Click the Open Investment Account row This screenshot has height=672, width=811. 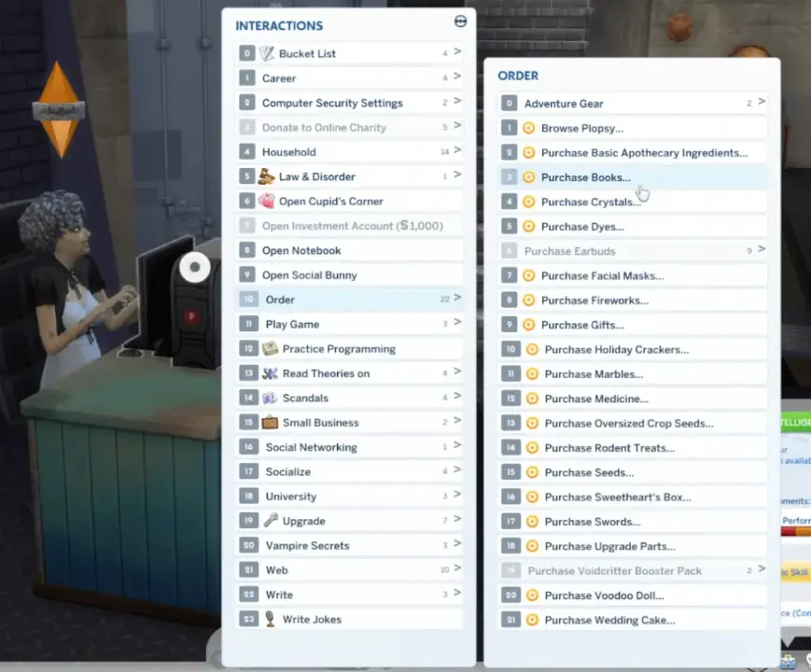[x=350, y=226]
